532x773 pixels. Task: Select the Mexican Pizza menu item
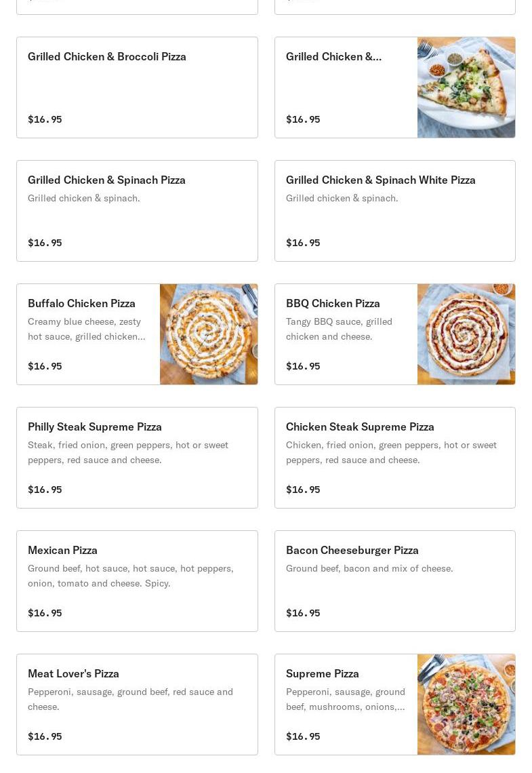click(137, 581)
